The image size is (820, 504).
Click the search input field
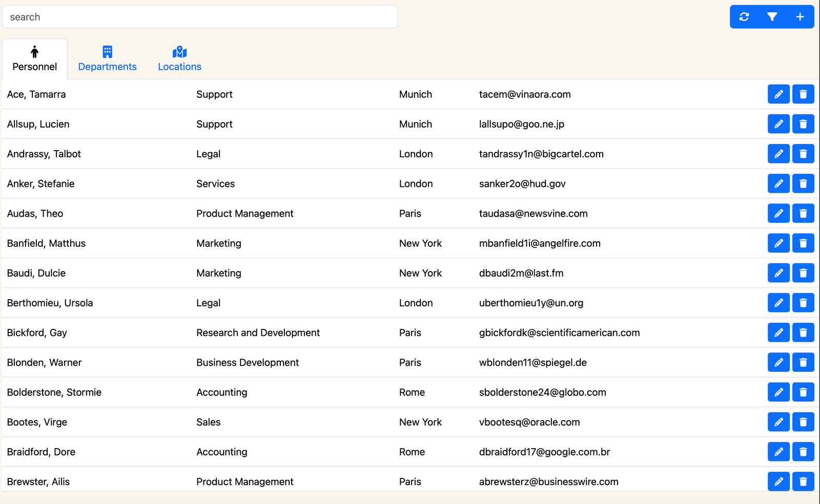[200, 16]
